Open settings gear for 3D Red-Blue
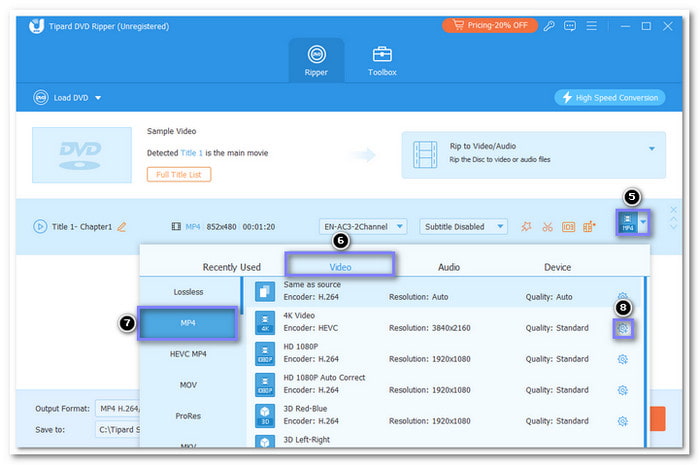This screenshot has width=700, height=465. [x=623, y=421]
